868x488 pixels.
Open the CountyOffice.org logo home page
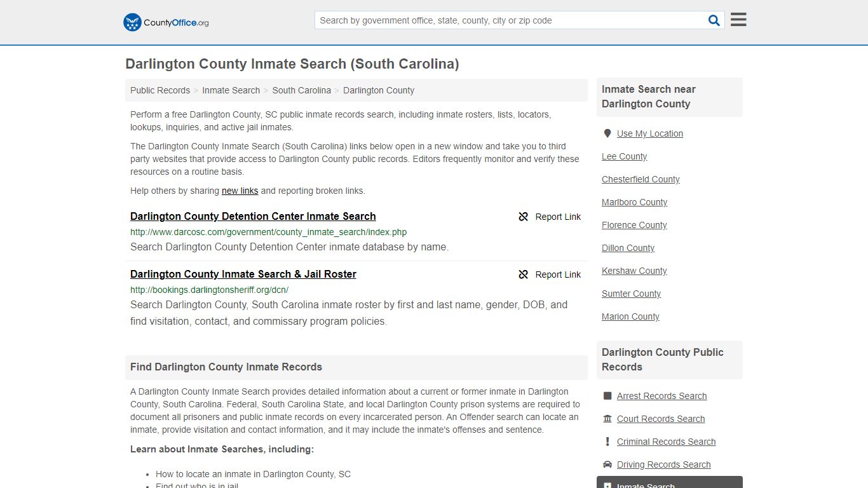tap(166, 22)
